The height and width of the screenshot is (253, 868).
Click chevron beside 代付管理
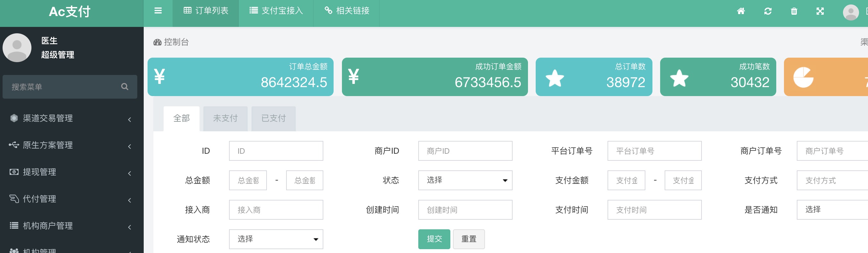point(130,200)
